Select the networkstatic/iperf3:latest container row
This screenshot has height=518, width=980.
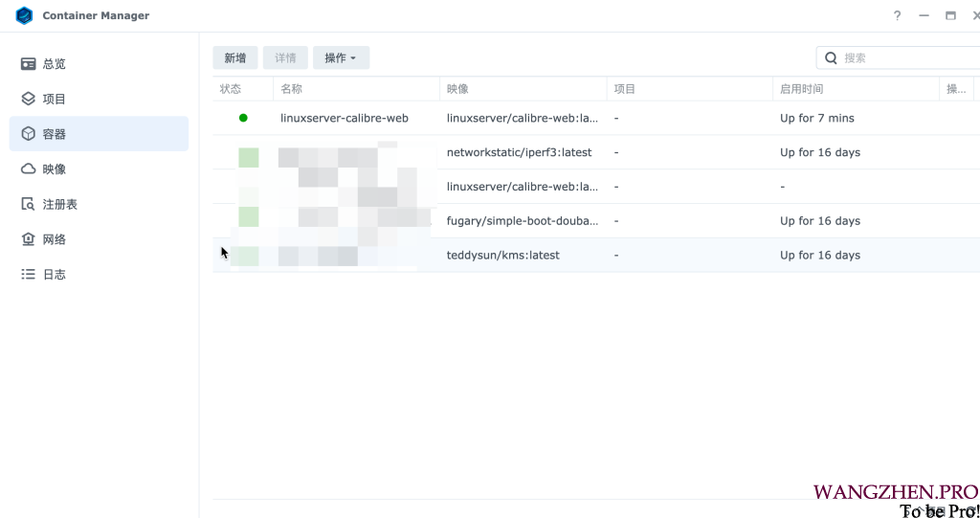pyautogui.click(x=519, y=152)
